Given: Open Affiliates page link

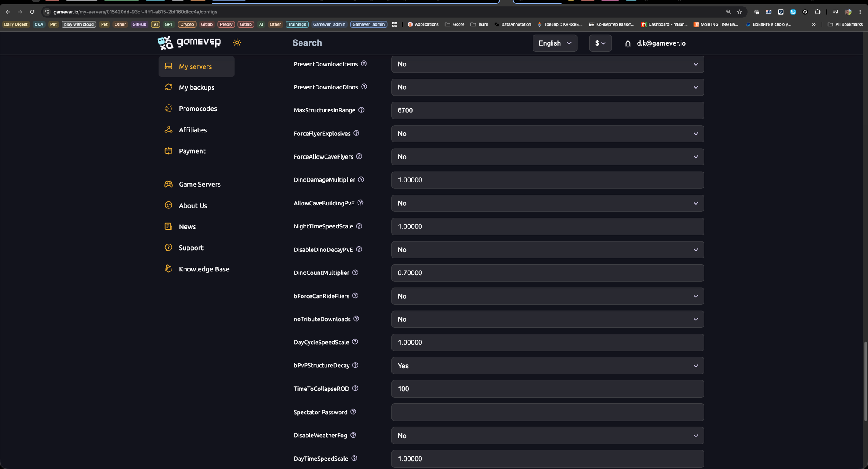Looking at the screenshot, I should [193, 130].
